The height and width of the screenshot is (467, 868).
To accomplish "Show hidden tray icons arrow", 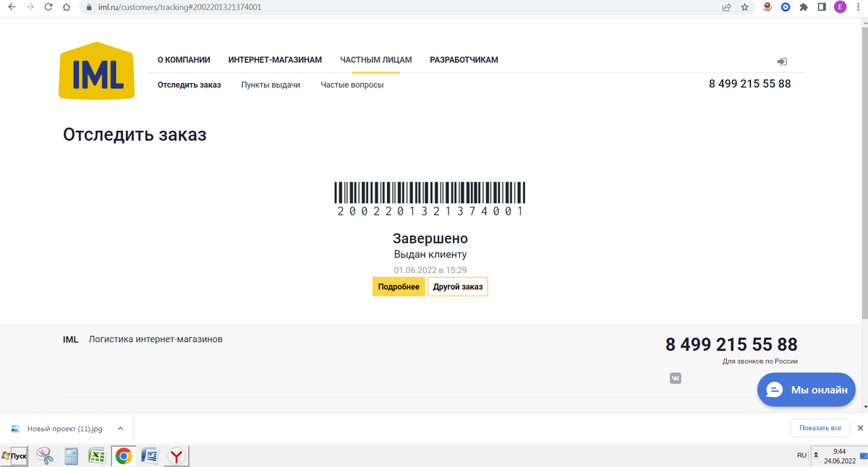I will click(816, 456).
